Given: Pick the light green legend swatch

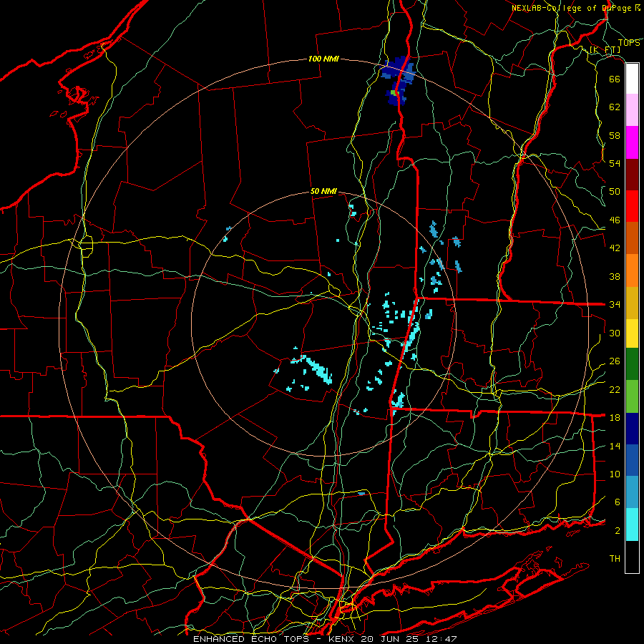Looking at the screenshot, I should point(632,396).
